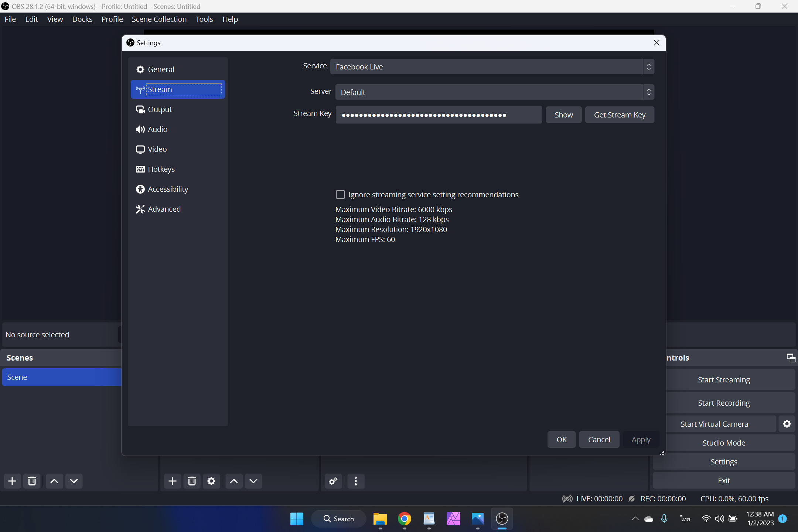
Task: Close the Settings dialog with X
Action: click(x=657, y=43)
